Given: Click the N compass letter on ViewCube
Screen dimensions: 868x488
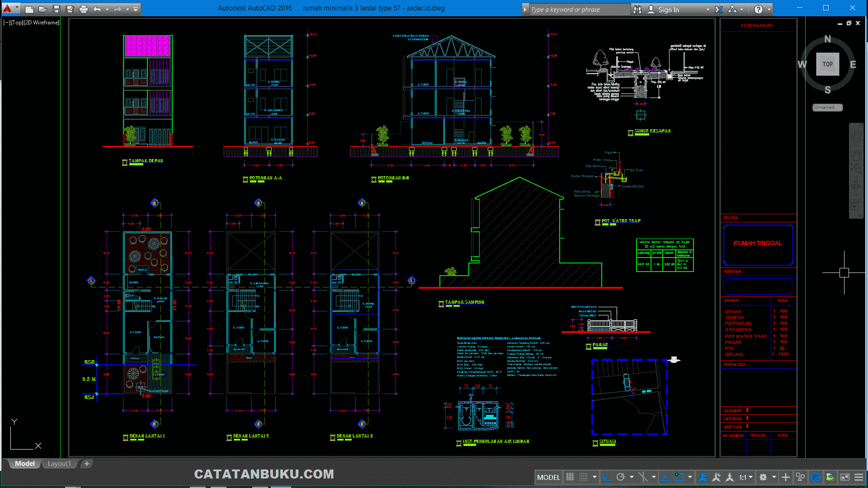Looking at the screenshot, I should click(x=827, y=39).
